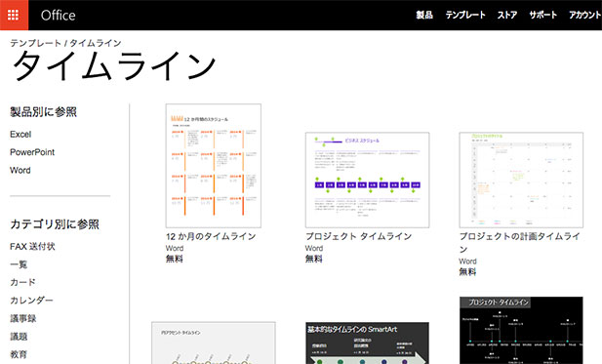Click the 製品別に参照 heading
Image resolution: width=602 pixels, height=364 pixels.
43,111
